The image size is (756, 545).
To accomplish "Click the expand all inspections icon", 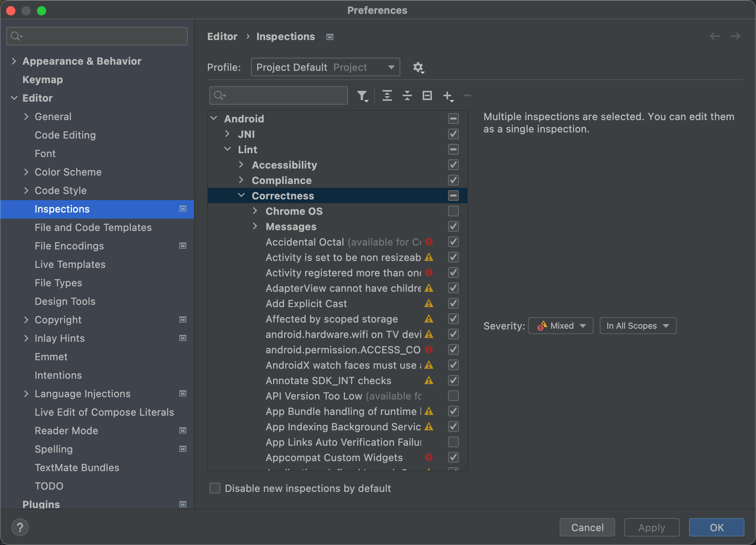I will coord(387,95).
